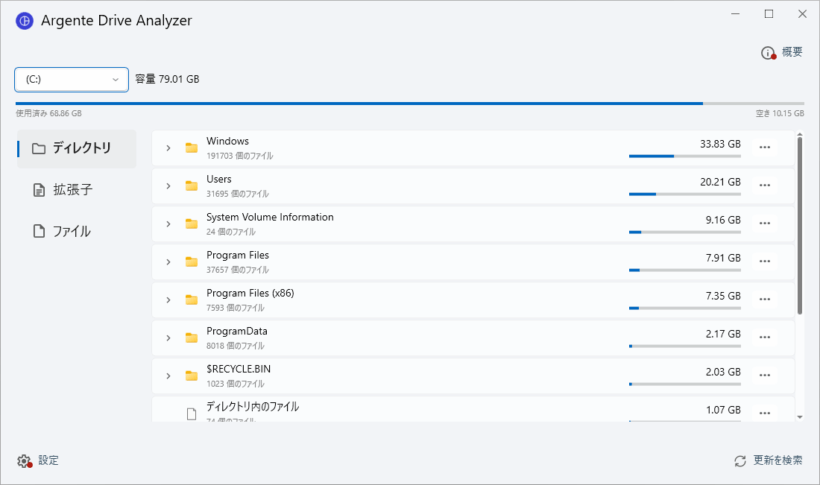Click 8018 個のファイル count text
Screen dimensions: 820x485
pos(235,346)
